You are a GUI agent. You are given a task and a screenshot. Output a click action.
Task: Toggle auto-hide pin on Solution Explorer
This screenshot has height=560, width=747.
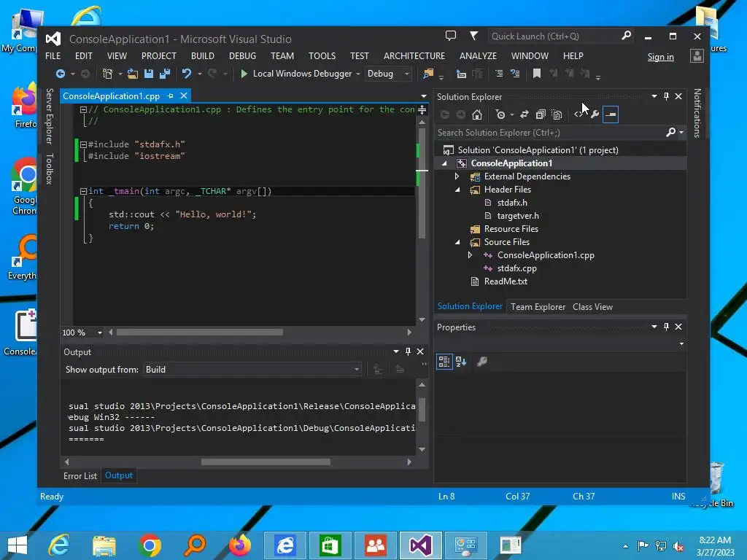tap(666, 96)
